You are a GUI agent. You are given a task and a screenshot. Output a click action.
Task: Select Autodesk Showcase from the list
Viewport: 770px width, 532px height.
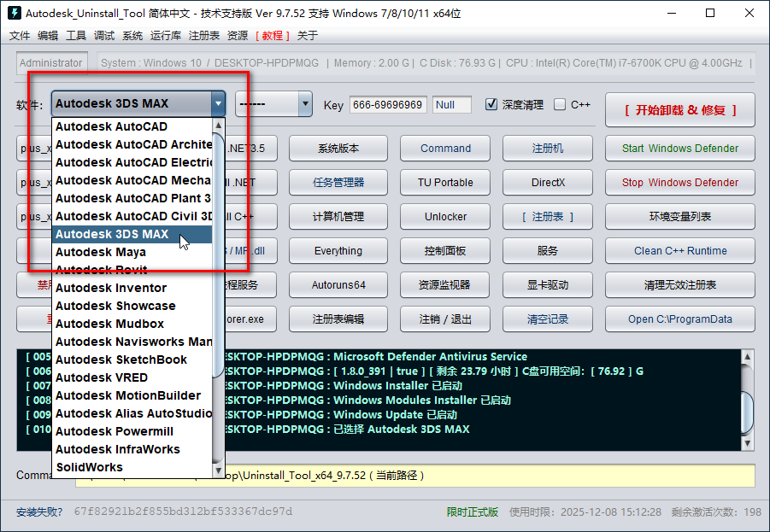pos(132,306)
